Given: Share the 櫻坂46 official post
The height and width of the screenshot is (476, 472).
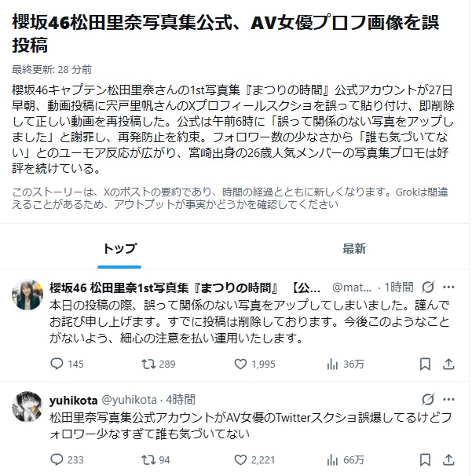Looking at the screenshot, I should click(x=448, y=364).
